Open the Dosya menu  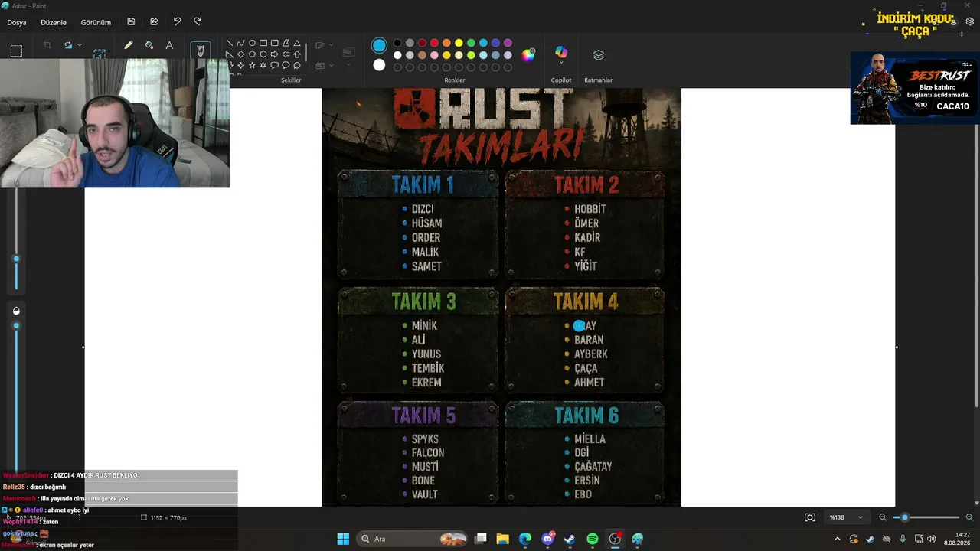coord(17,22)
